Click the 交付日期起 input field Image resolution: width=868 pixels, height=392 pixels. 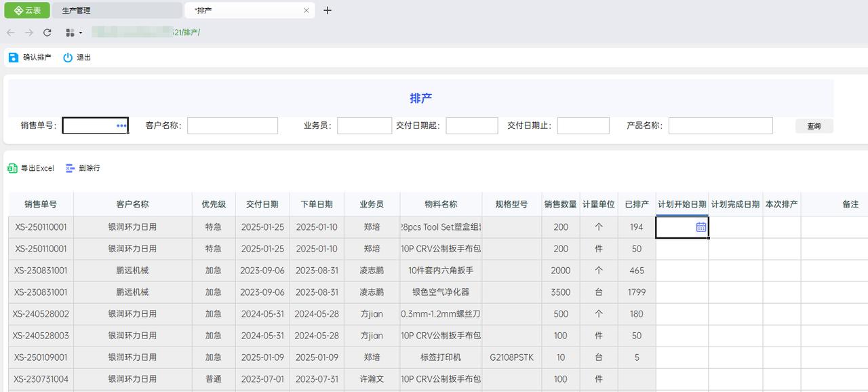(x=472, y=125)
